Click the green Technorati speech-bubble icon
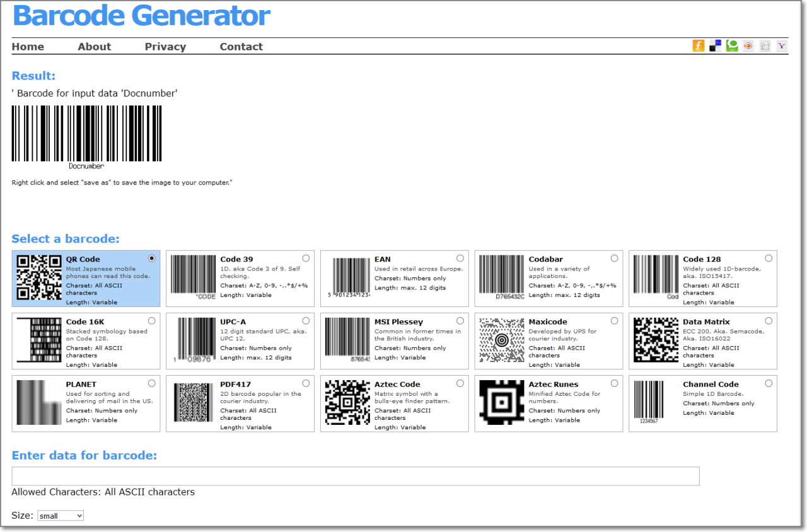Viewport: 807px width, 532px height. pos(732,45)
